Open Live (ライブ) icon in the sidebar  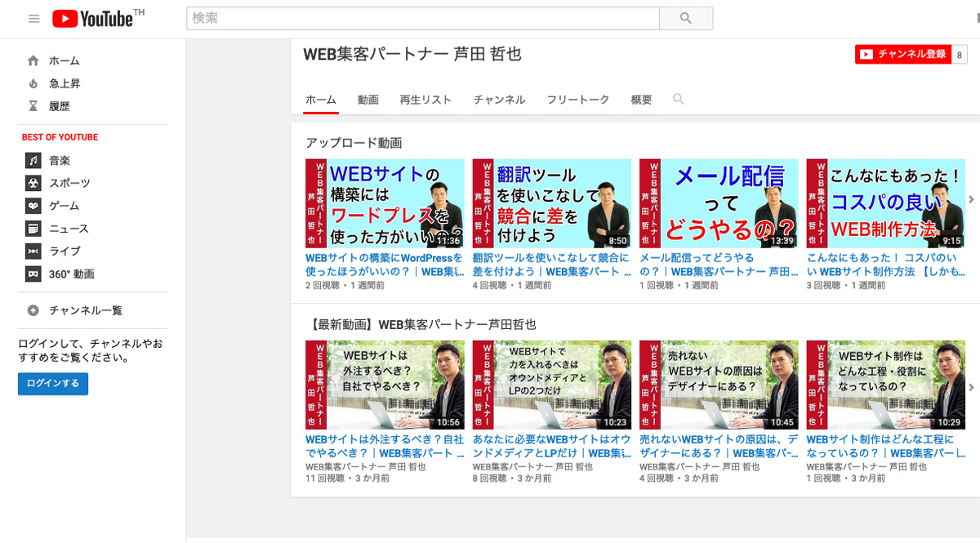(33, 251)
